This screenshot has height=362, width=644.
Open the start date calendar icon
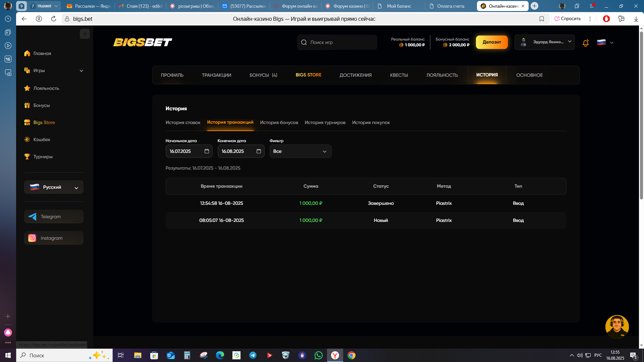pyautogui.click(x=207, y=151)
